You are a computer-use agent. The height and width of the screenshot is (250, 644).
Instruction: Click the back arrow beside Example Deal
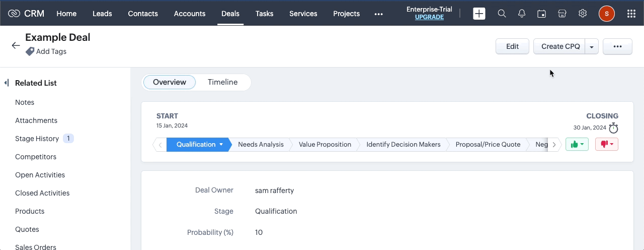[16, 45]
